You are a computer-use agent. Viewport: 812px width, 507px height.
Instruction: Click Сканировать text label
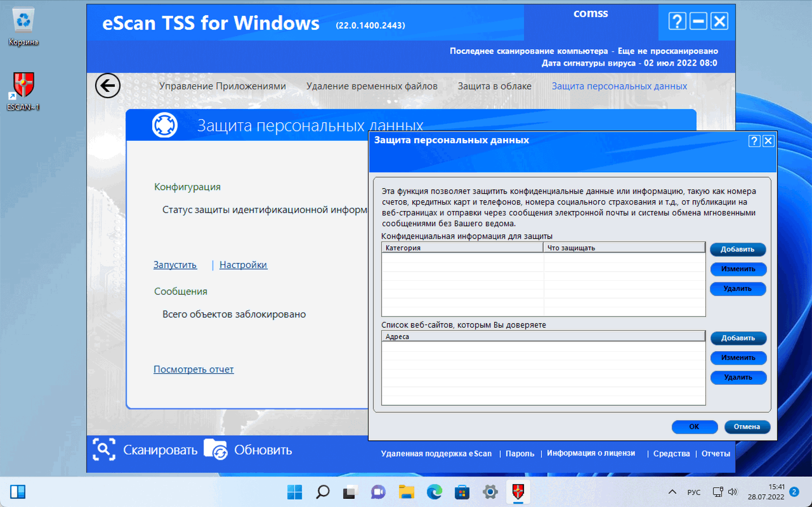point(160,450)
